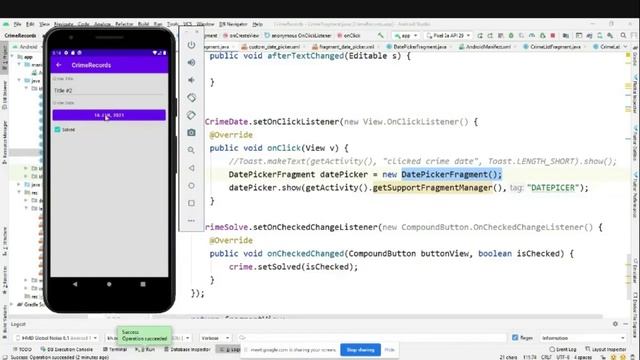Open the Terminal tool window

pos(115,349)
